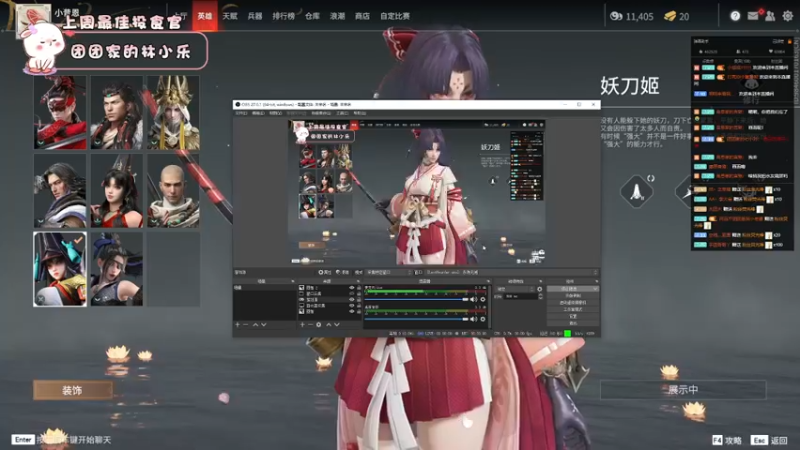Click the top button in OBS Controls
Viewport: 800px width, 450px height.
572,289
